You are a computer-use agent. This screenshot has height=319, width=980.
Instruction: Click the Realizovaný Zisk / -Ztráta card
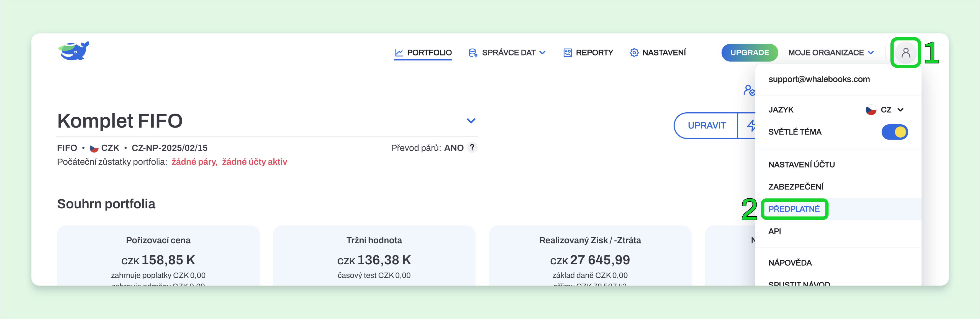pos(590,255)
